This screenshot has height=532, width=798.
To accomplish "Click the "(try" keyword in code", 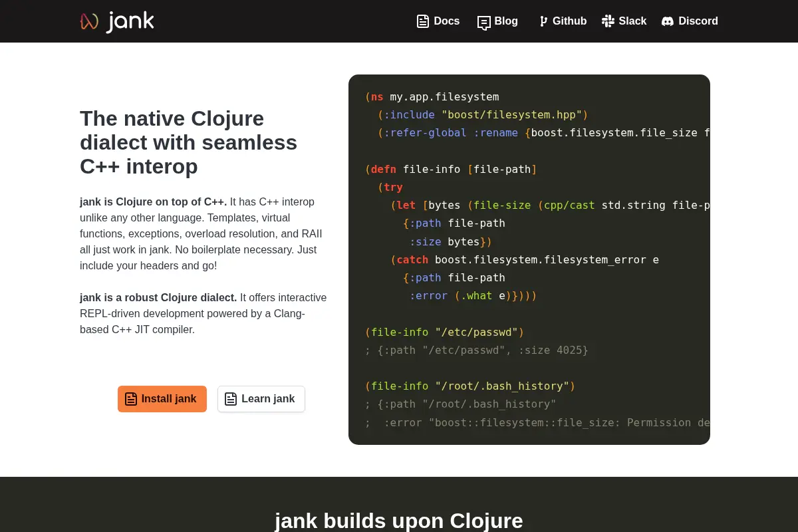I will click(x=390, y=188).
